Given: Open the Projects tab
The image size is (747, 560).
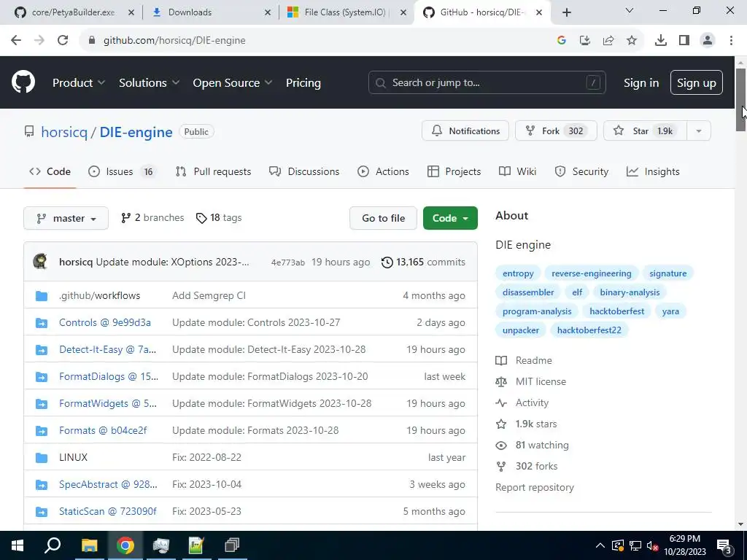Looking at the screenshot, I should (x=454, y=171).
